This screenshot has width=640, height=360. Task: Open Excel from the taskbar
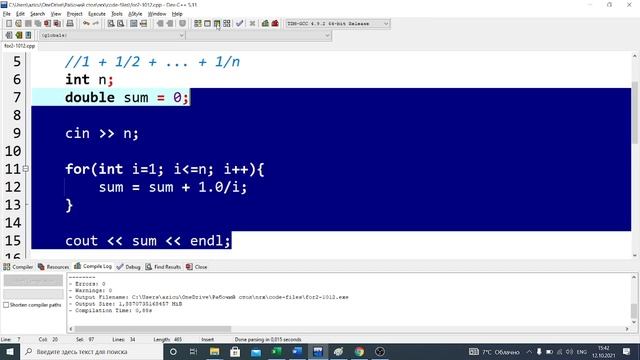[x=277, y=351]
